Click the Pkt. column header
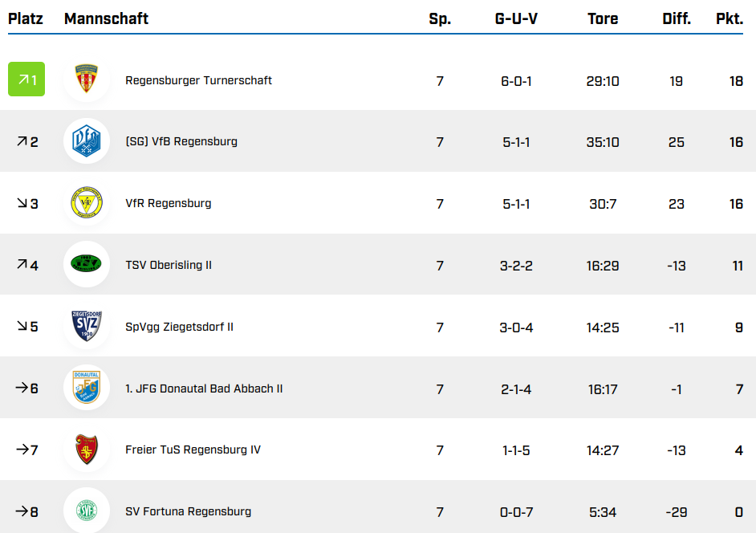Viewport: 756px width, 533px height. (730, 18)
